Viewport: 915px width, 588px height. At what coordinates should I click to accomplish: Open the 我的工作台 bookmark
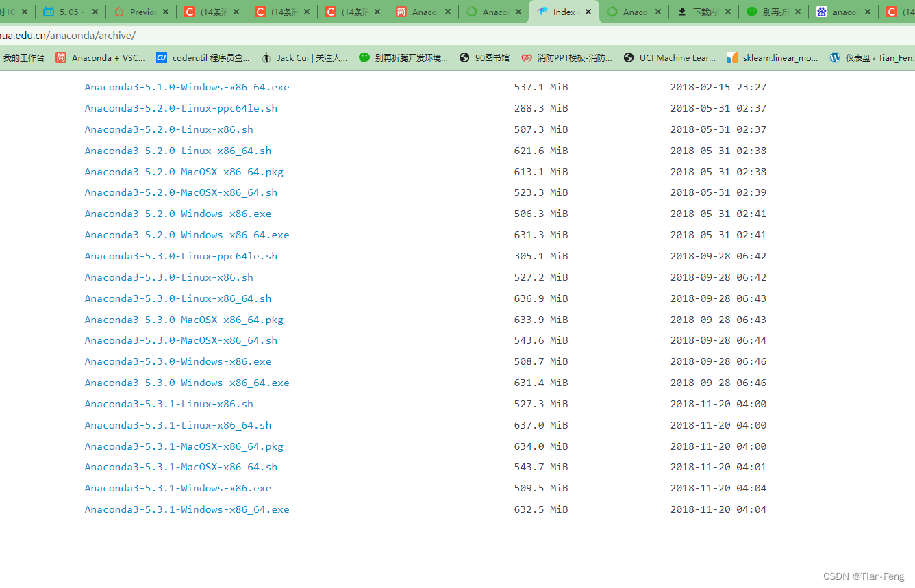coord(23,58)
